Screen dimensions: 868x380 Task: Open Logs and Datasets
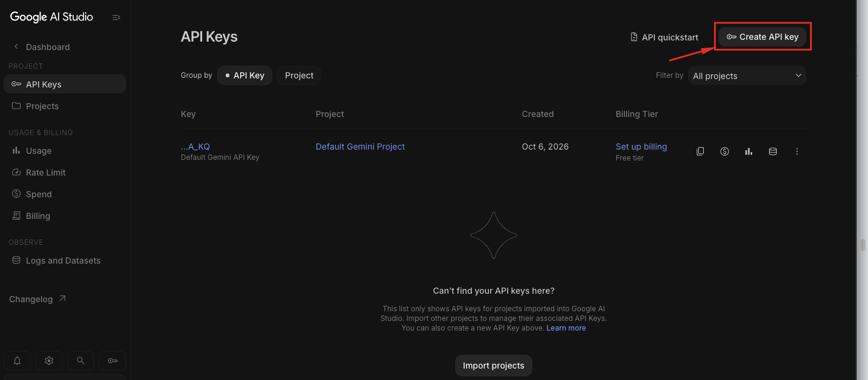point(65,261)
